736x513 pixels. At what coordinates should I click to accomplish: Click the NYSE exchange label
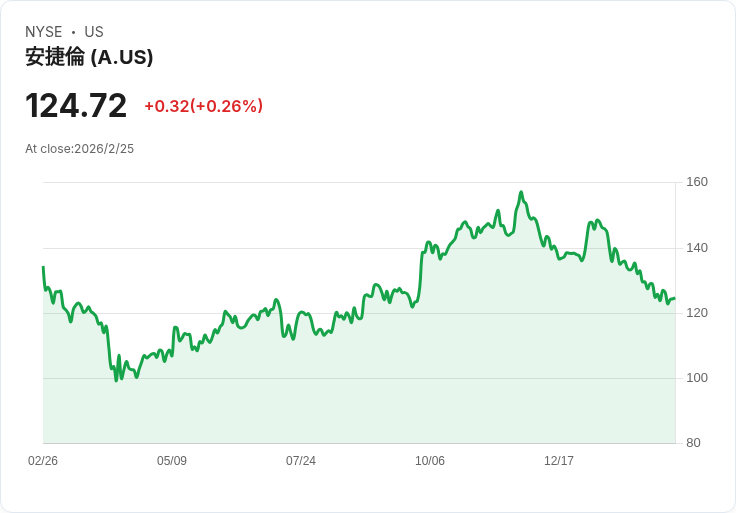(43, 32)
